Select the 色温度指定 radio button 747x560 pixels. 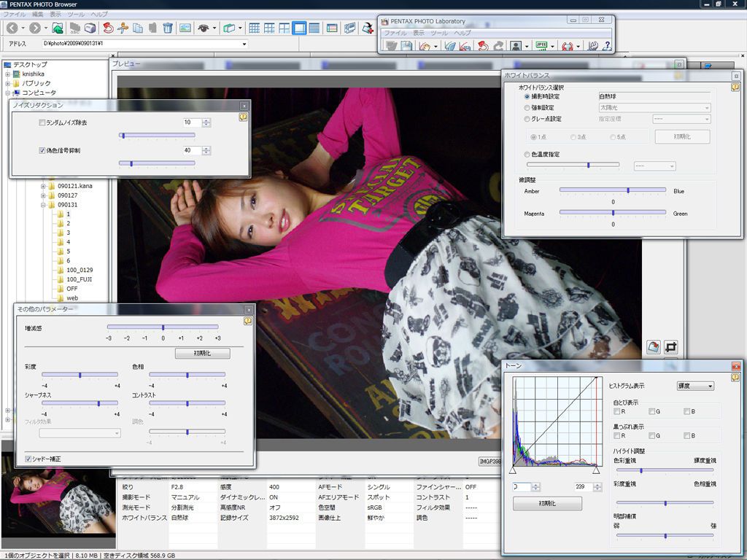527,155
